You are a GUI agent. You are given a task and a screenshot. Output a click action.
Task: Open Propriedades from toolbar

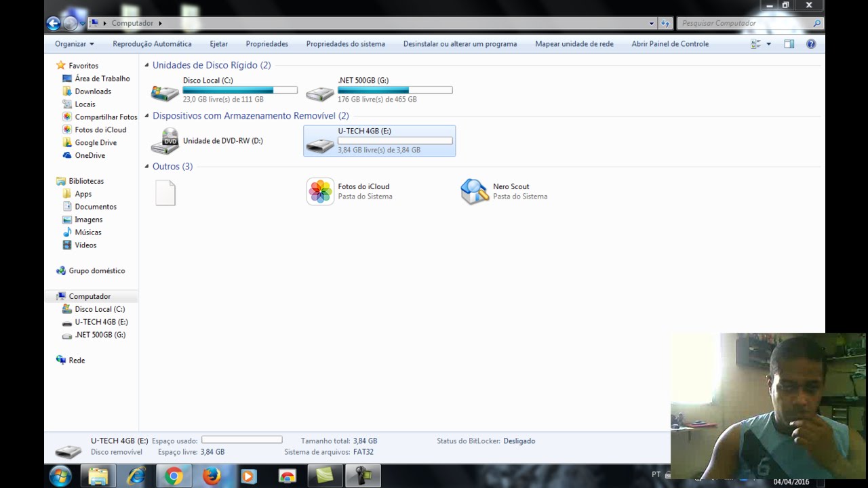point(267,44)
